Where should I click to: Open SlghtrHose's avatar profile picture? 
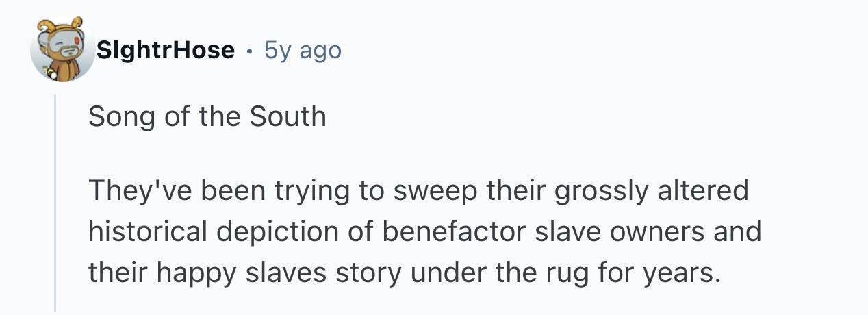coord(62,50)
